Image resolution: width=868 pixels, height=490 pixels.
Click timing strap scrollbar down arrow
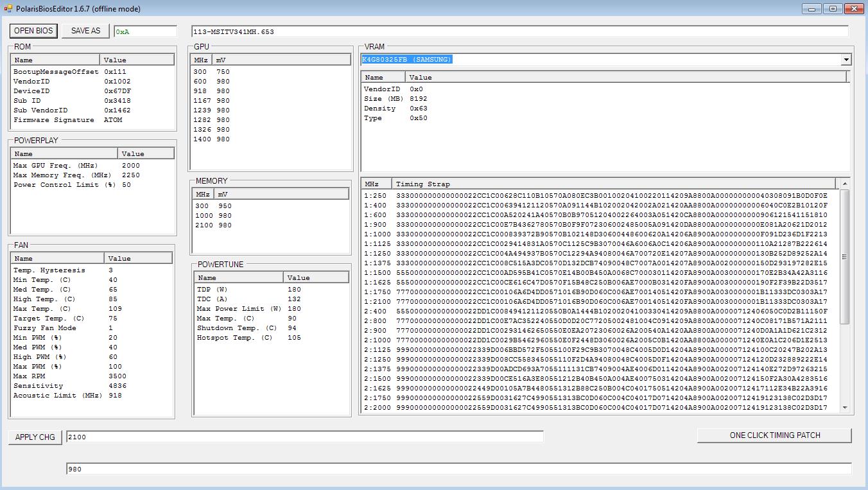[845, 407]
